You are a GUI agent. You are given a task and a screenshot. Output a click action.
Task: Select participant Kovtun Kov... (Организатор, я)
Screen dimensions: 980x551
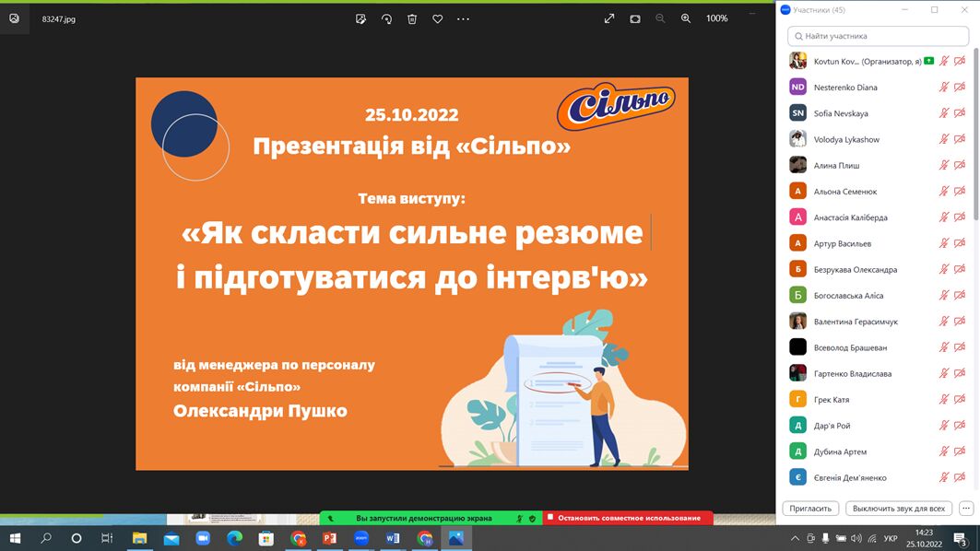tap(878, 61)
